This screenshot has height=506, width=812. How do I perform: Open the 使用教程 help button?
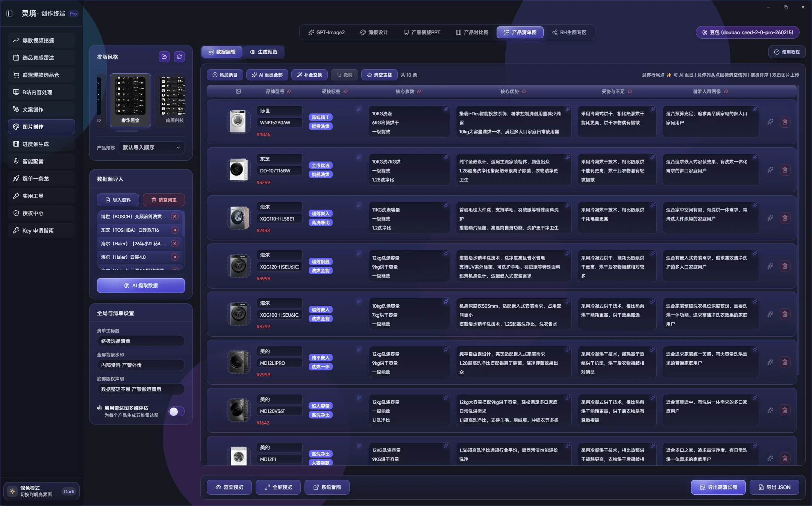click(x=787, y=52)
